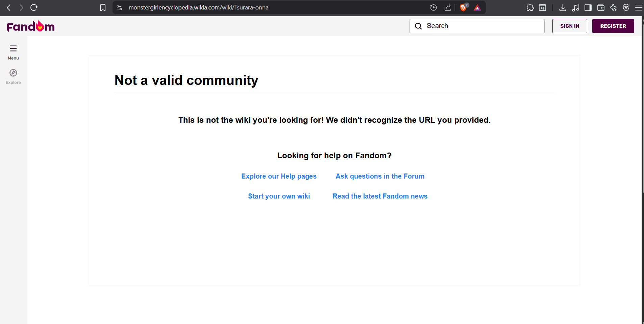Open Brave Shields lion icon
Image resolution: width=644 pixels, height=324 pixels.
(x=464, y=7)
